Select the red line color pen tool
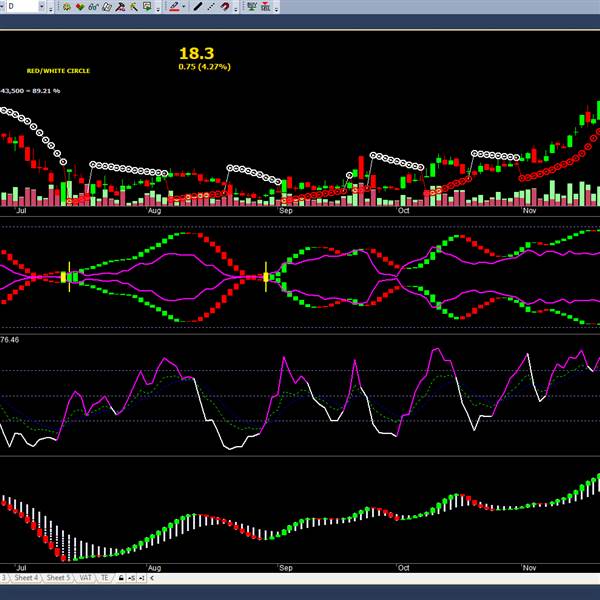The width and height of the screenshot is (600, 600). [173, 6]
